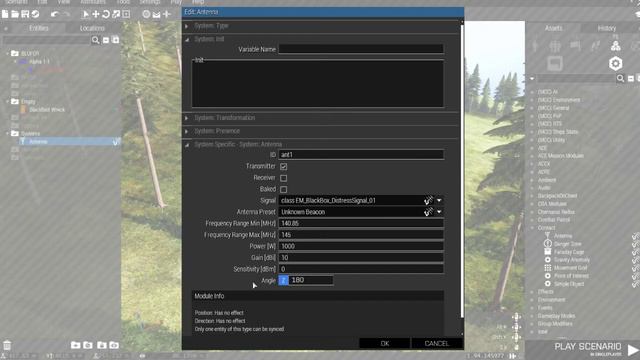Click the Save scenario toolbar icon
This screenshot has width=640, height=360.
pyautogui.click(x=25, y=14)
